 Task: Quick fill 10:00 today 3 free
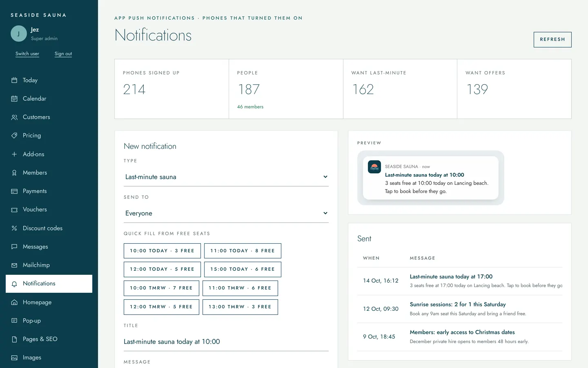162,251
